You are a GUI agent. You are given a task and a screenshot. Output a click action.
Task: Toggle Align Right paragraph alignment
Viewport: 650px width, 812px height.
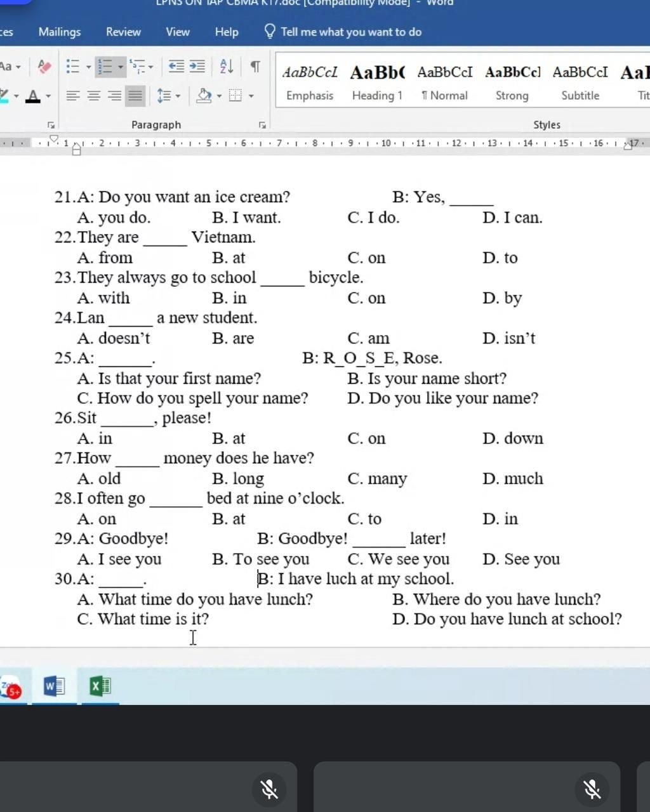tap(114, 96)
